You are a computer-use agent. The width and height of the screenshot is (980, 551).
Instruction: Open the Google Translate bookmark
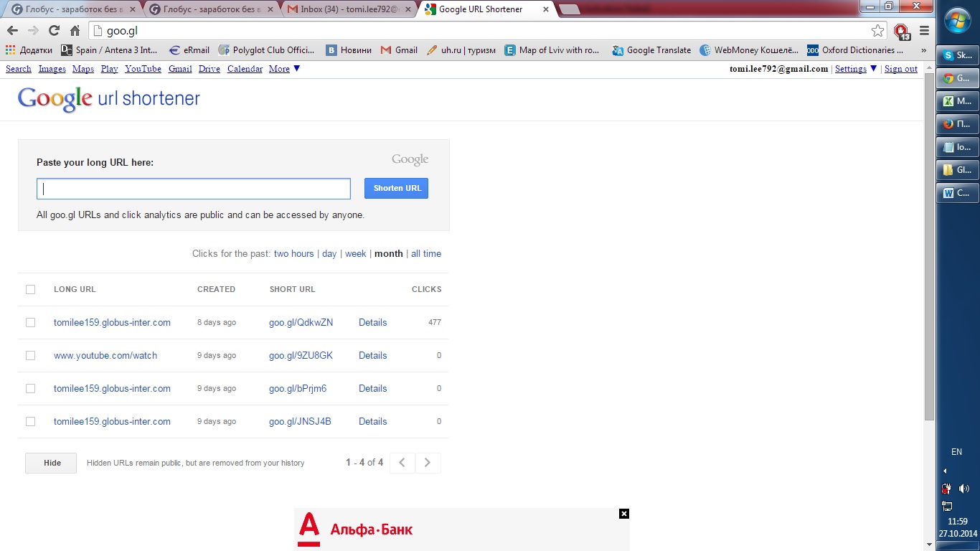(x=651, y=50)
